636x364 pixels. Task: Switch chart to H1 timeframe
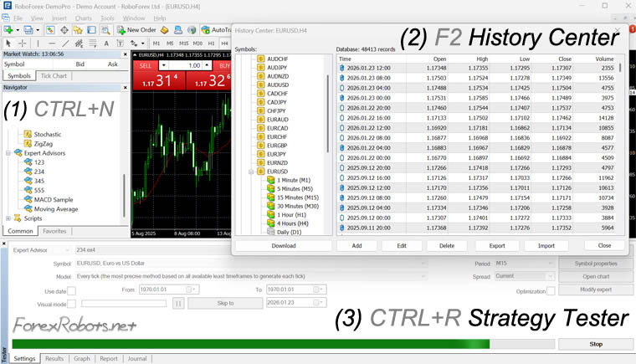tap(212, 43)
